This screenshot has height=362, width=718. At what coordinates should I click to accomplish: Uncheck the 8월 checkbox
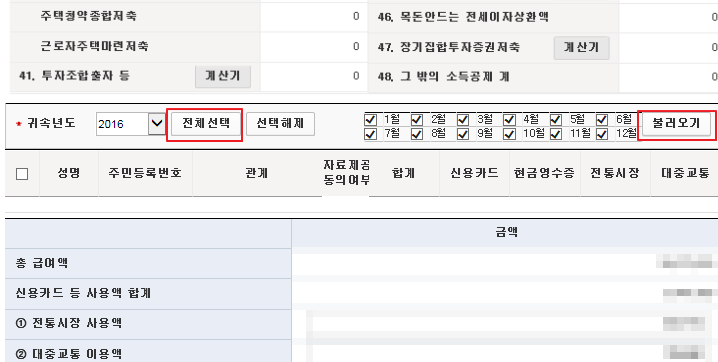(x=417, y=134)
